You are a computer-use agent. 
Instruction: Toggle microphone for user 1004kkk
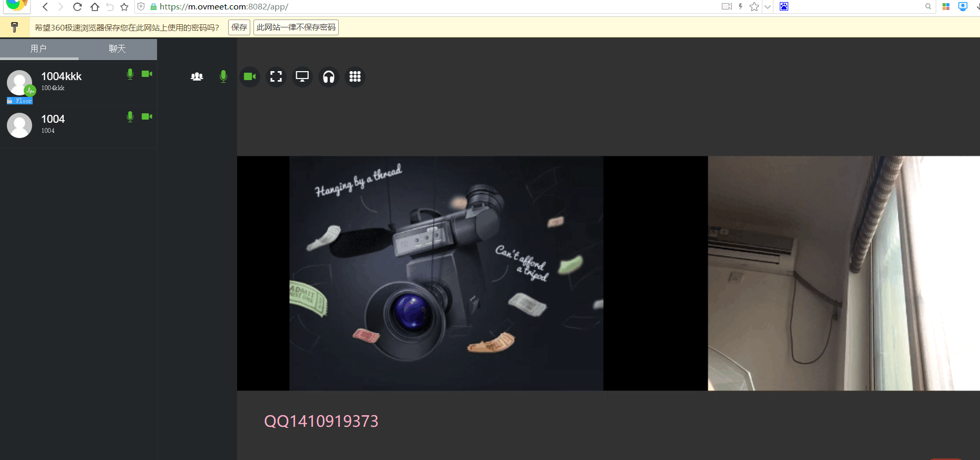tap(130, 74)
